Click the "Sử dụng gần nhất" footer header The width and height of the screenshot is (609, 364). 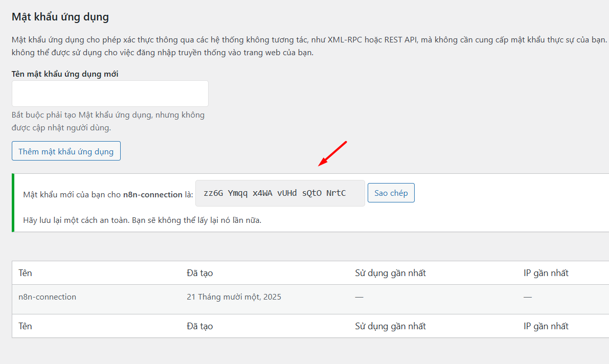click(391, 326)
